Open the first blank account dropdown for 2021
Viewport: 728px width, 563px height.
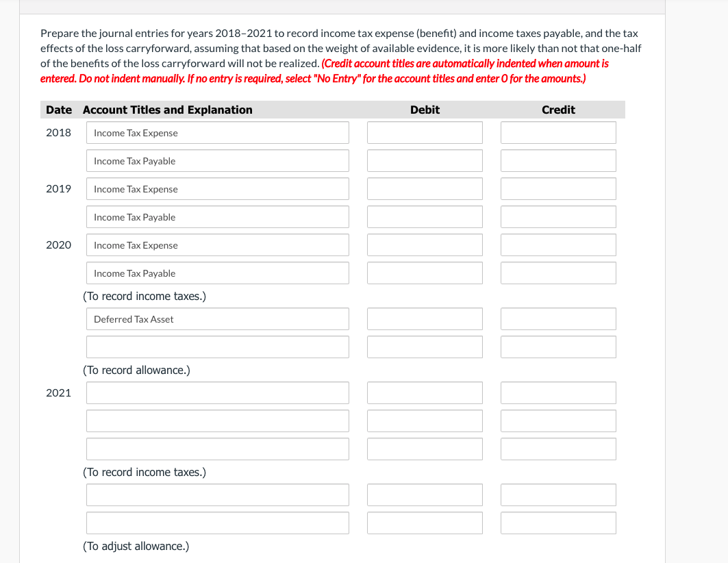point(217,392)
